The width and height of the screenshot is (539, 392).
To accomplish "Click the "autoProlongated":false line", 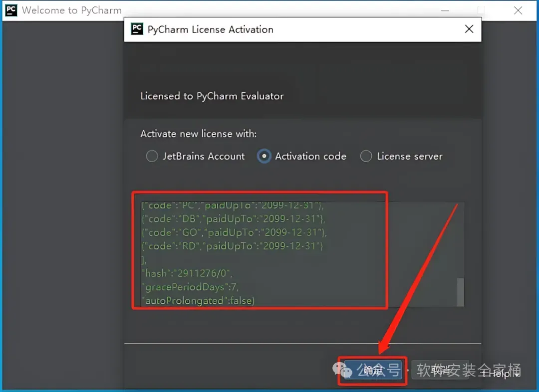I will point(198,301).
